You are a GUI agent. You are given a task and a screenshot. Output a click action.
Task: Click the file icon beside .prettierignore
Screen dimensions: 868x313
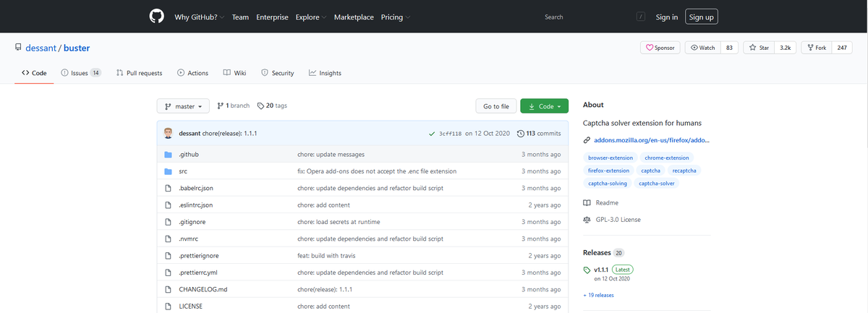coord(167,256)
